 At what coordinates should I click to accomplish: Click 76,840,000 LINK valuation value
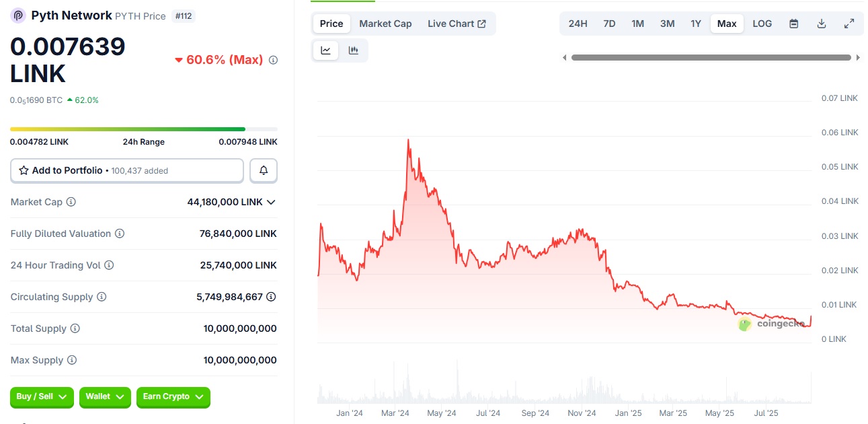(238, 234)
